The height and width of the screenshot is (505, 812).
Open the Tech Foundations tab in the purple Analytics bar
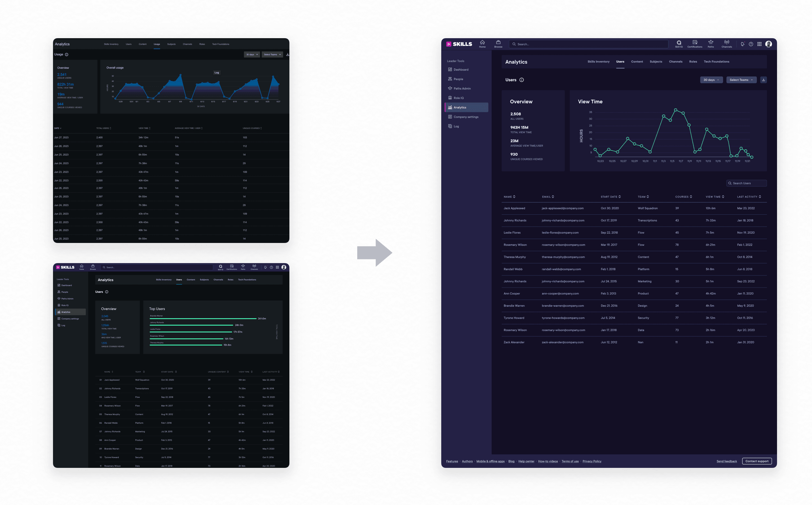point(716,62)
